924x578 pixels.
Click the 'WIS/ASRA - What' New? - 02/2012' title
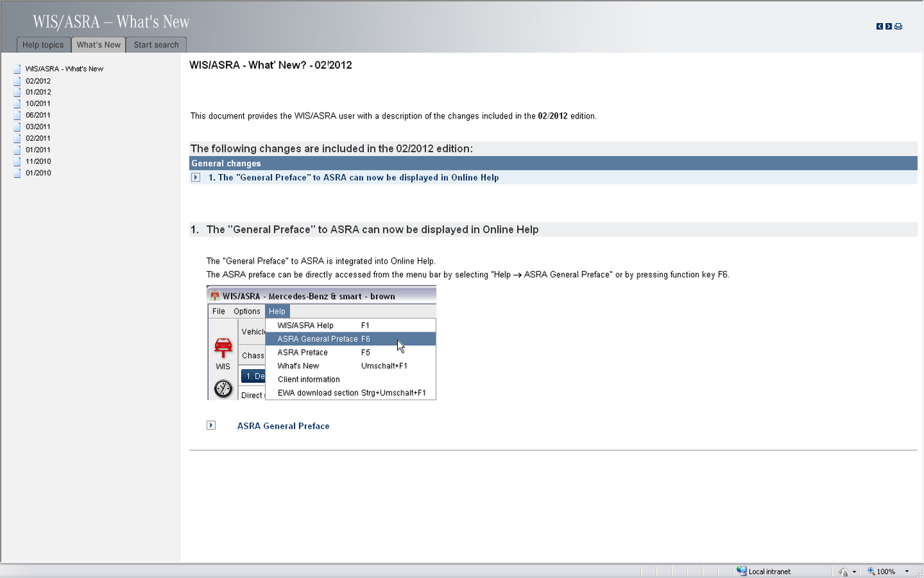click(271, 65)
